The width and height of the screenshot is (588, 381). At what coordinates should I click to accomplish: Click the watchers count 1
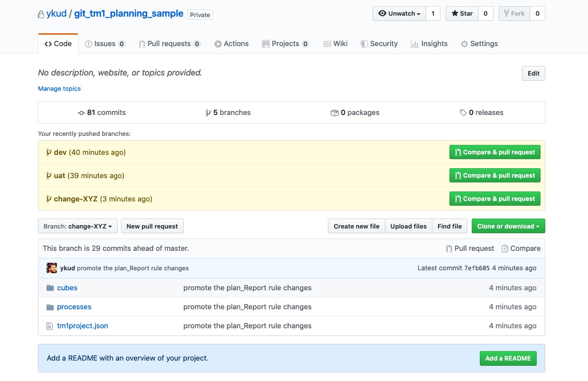[x=433, y=14]
